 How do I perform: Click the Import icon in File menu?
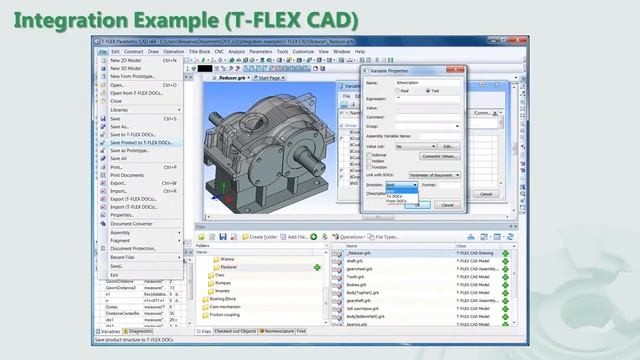103,191
